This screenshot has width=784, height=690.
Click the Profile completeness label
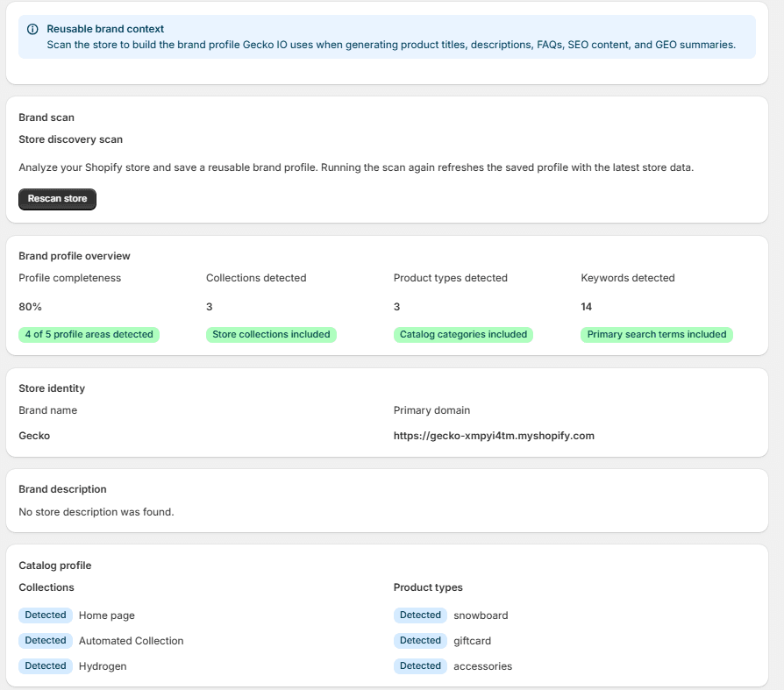point(70,278)
